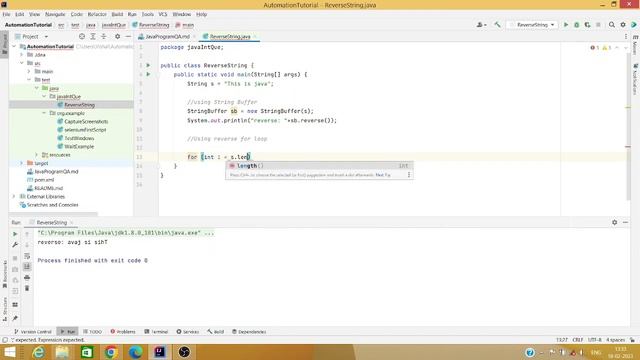640x360 pixels.
Task: Open the Build menu
Action: click(117, 14)
